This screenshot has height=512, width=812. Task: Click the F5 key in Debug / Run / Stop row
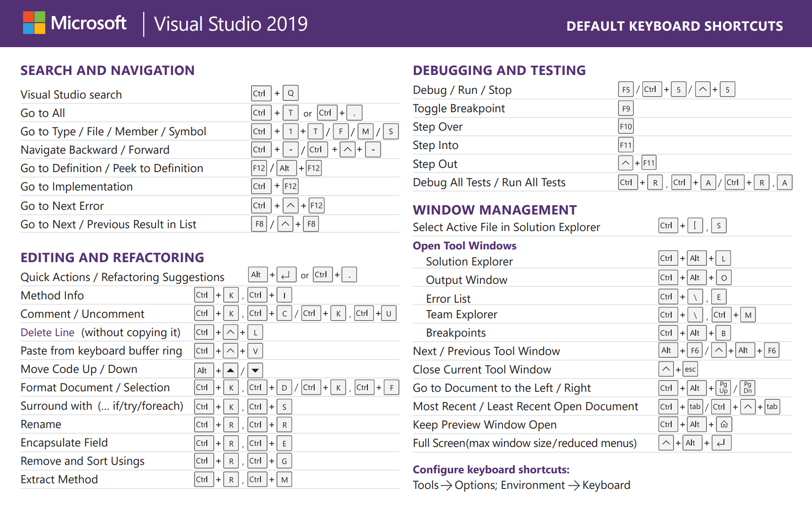pyautogui.click(x=626, y=90)
